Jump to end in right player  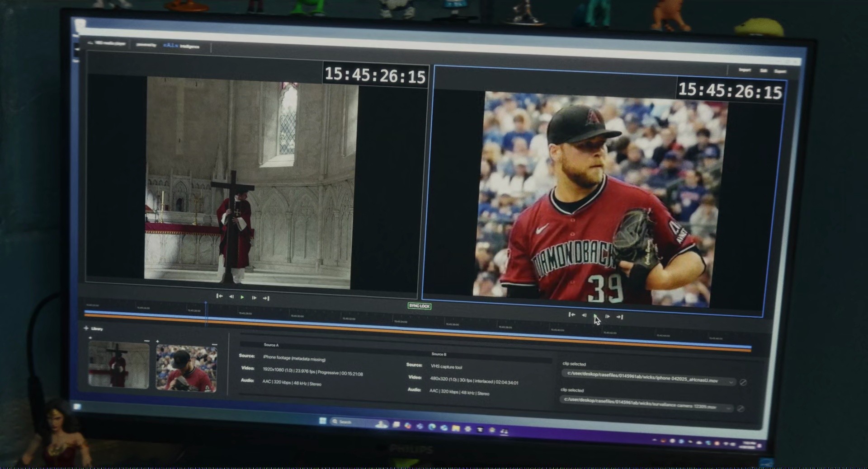(x=620, y=317)
